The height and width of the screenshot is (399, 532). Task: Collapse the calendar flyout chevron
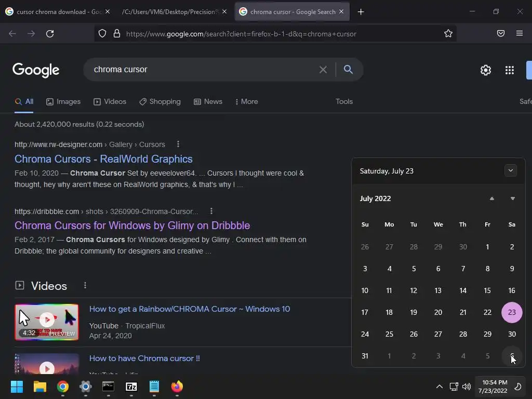[510, 170]
